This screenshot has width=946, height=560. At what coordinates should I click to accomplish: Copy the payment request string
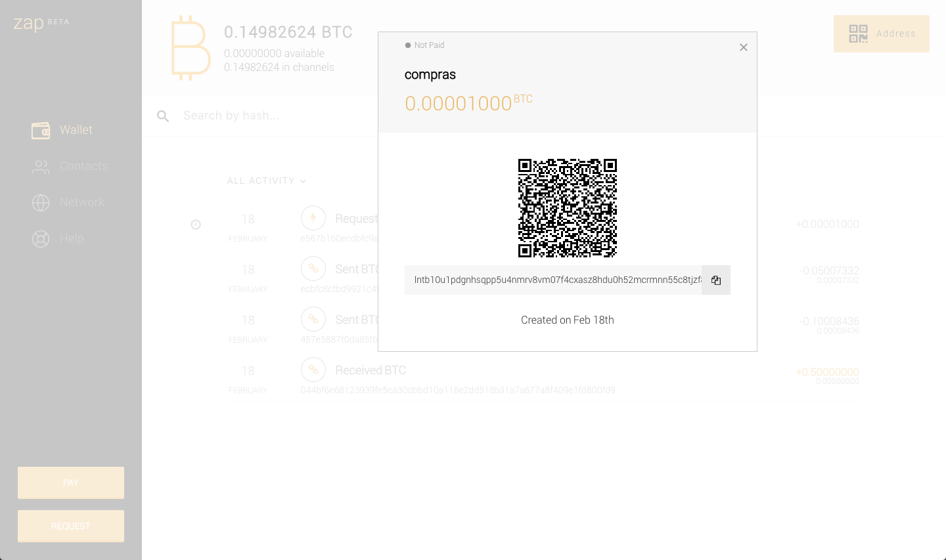pyautogui.click(x=716, y=280)
